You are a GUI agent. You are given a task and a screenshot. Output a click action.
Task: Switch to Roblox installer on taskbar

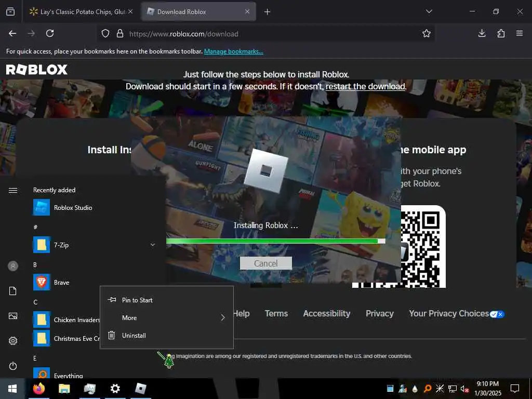(x=140, y=389)
